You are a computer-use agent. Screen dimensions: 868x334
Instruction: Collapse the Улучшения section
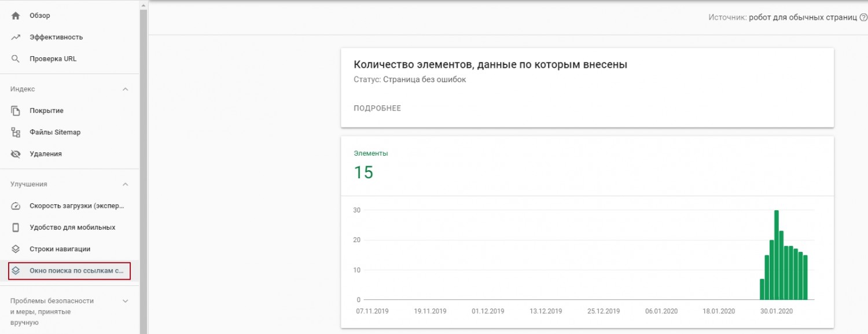pos(125,184)
